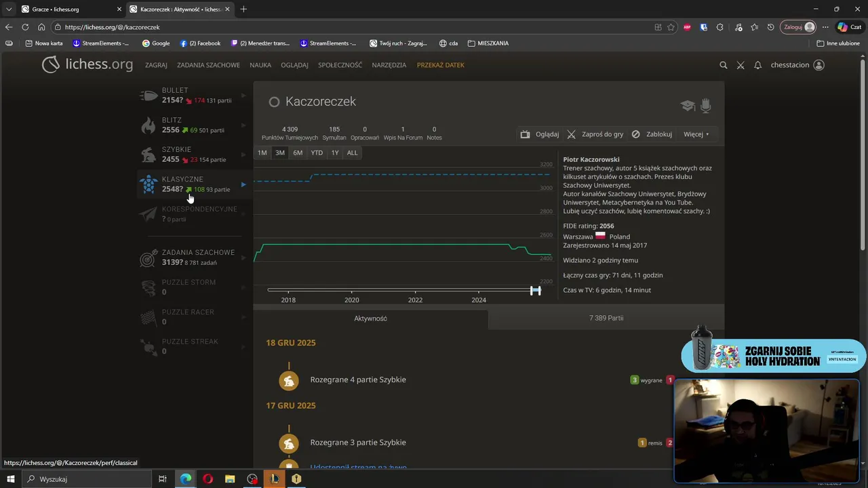Set the rating chart range to 3M
Screen dimensions: 868x488
280,152
